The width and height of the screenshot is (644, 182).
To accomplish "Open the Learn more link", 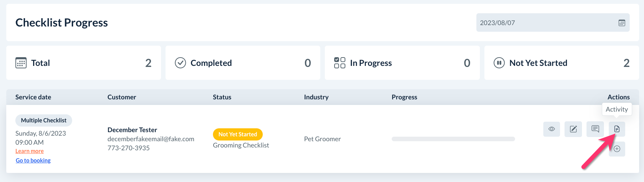I will pos(30,151).
